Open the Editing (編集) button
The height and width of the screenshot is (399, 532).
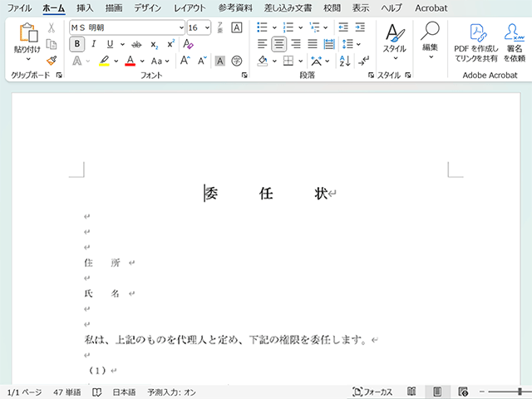coord(431,41)
